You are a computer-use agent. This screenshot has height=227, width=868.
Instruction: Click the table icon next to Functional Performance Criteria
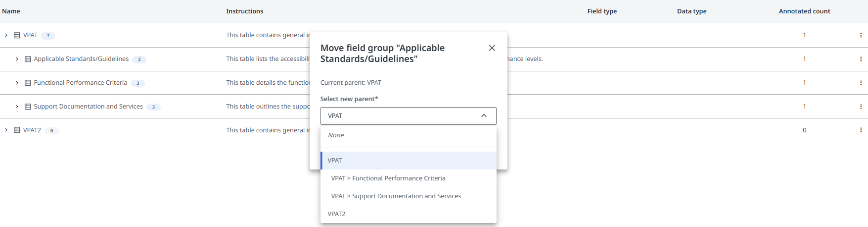tap(28, 83)
